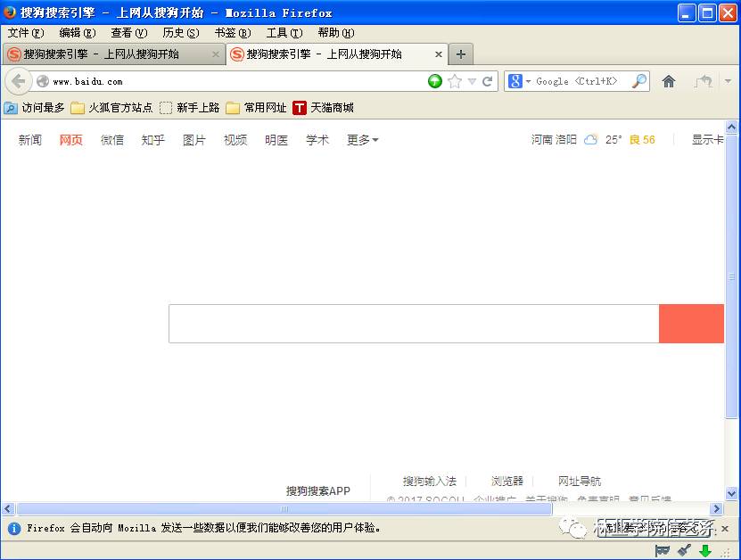741x560 pixels.
Task: Click the flag icon in status bar
Action: pyautogui.click(x=662, y=550)
